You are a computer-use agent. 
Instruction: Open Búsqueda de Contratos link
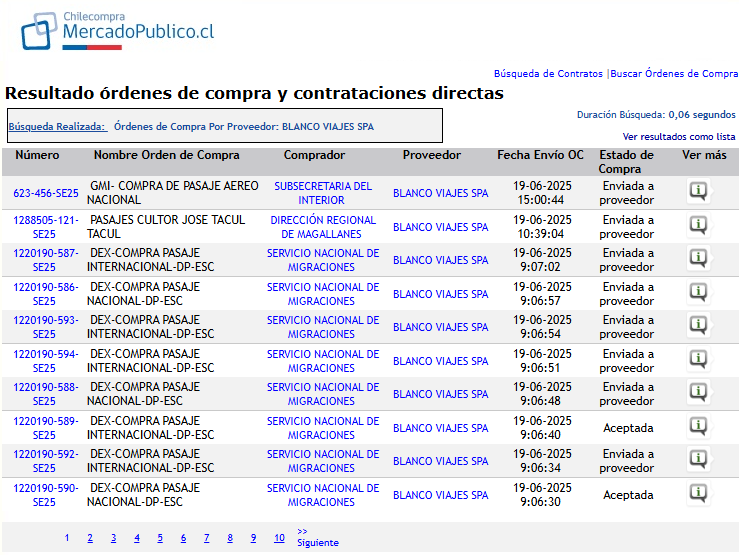[x=548, y=74]
